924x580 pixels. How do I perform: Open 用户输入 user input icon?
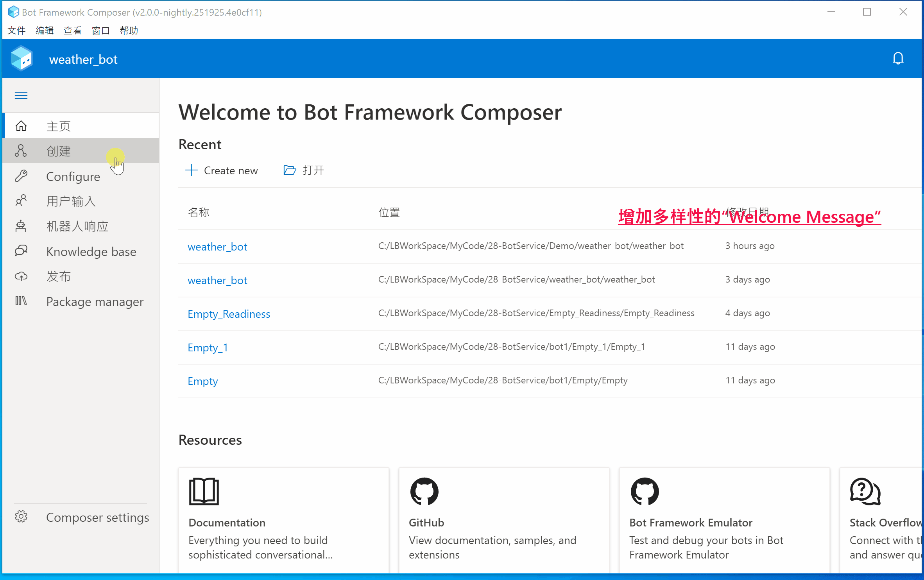[21, 201]
